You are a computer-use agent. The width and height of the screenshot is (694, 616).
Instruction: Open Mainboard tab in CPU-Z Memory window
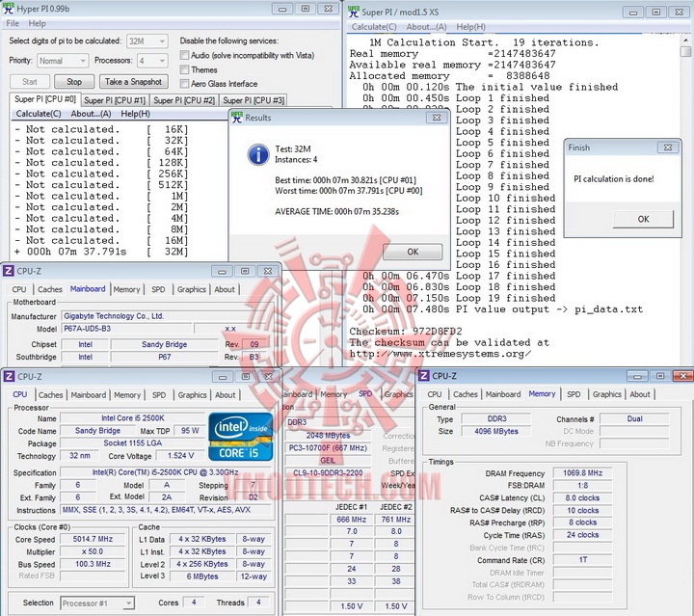pos(503,394)
